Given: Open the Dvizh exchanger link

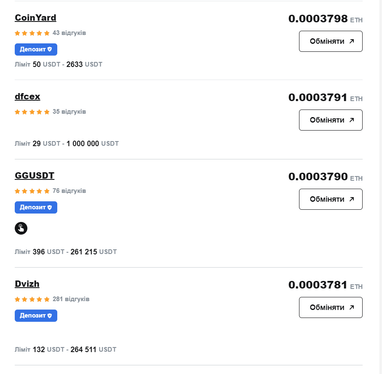Looking at the screenshot, I should pos(27,284).
